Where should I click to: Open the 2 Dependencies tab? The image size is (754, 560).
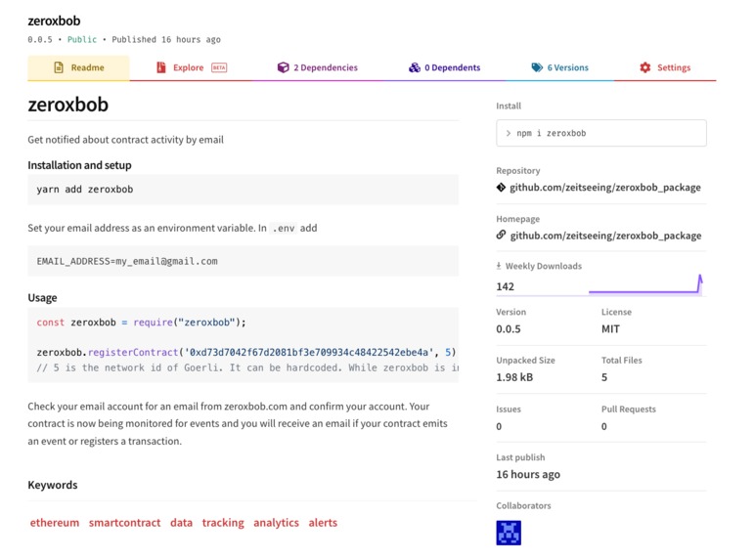click(318, 67)
